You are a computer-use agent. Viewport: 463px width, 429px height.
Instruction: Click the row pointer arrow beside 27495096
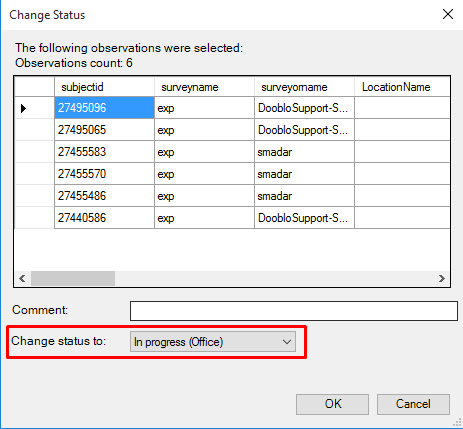tap(23, 108)
